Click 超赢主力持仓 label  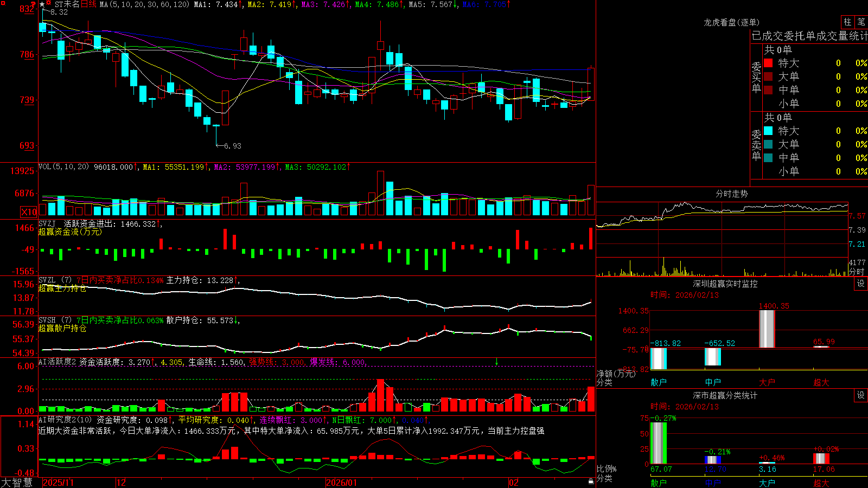(62, 288)
